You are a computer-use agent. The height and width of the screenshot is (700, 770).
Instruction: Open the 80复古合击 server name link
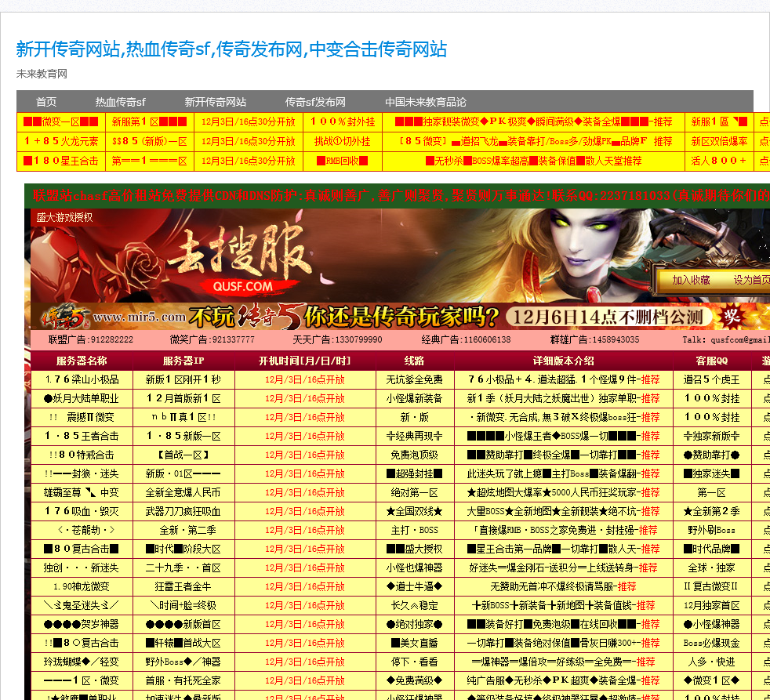point(82,549)
